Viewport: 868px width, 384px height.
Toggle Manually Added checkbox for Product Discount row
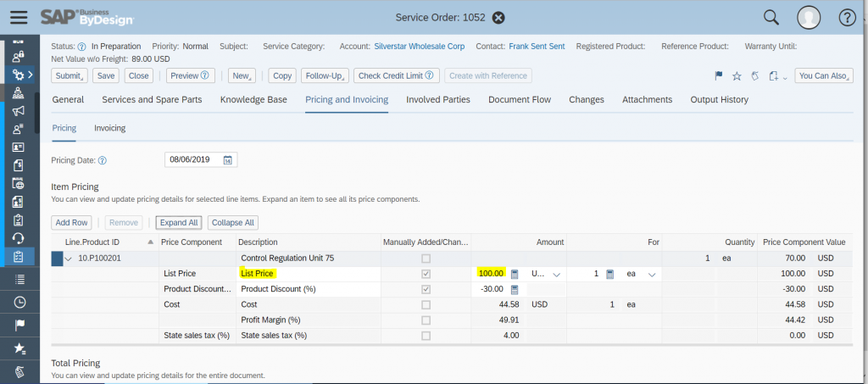pyautogui.click(x=426, y=289)
